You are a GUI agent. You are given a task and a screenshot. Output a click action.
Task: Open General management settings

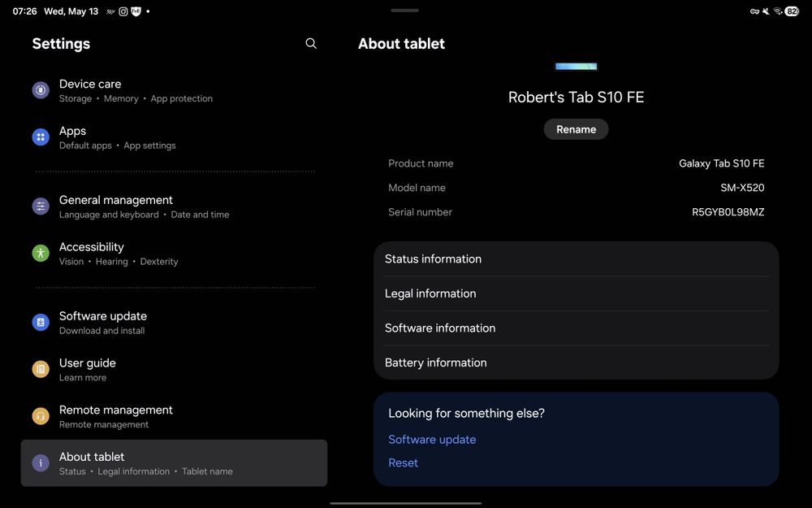[x=174, y=206]
